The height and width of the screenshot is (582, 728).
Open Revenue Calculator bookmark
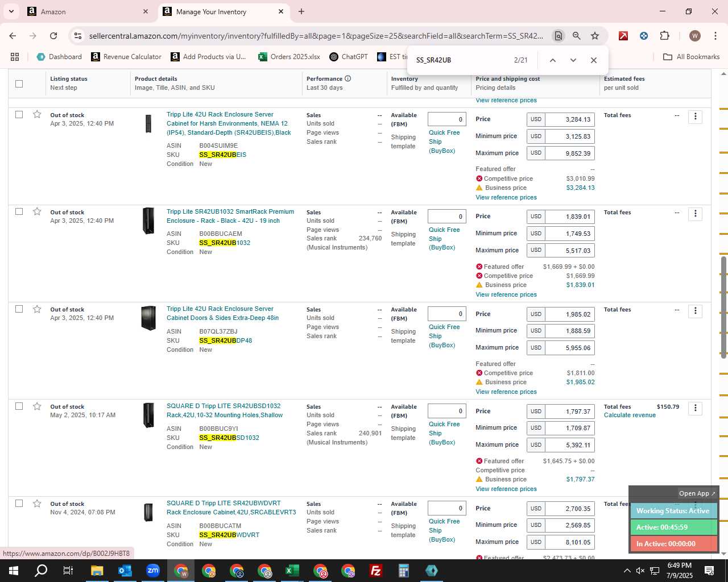(126, 57)
